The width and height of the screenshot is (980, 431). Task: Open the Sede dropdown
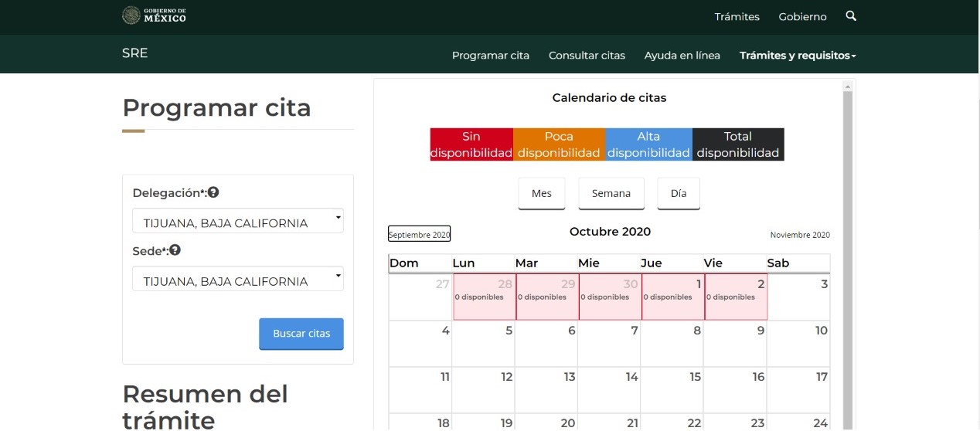(x=238, y=280)
